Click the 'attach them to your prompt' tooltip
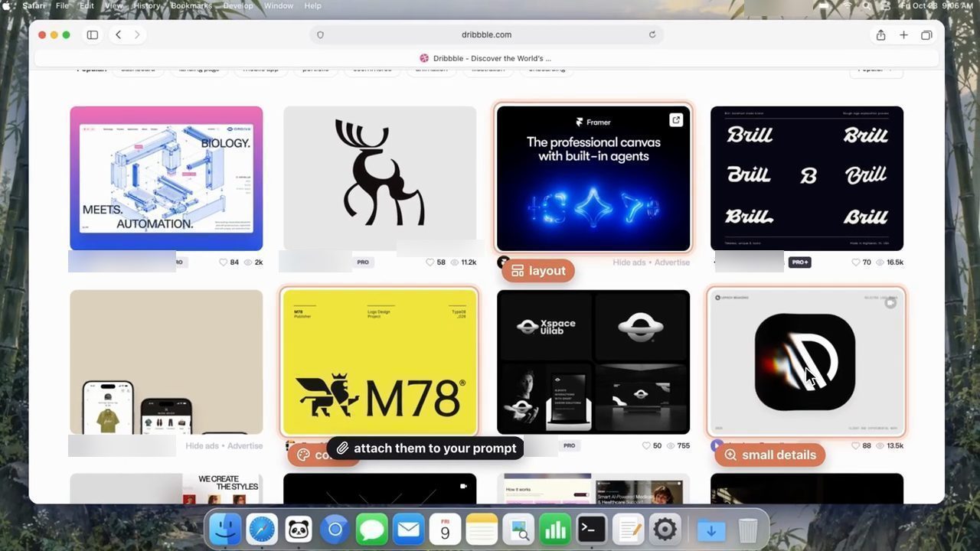The width and height of the screenshot is (980, 551). coord(426,448)
